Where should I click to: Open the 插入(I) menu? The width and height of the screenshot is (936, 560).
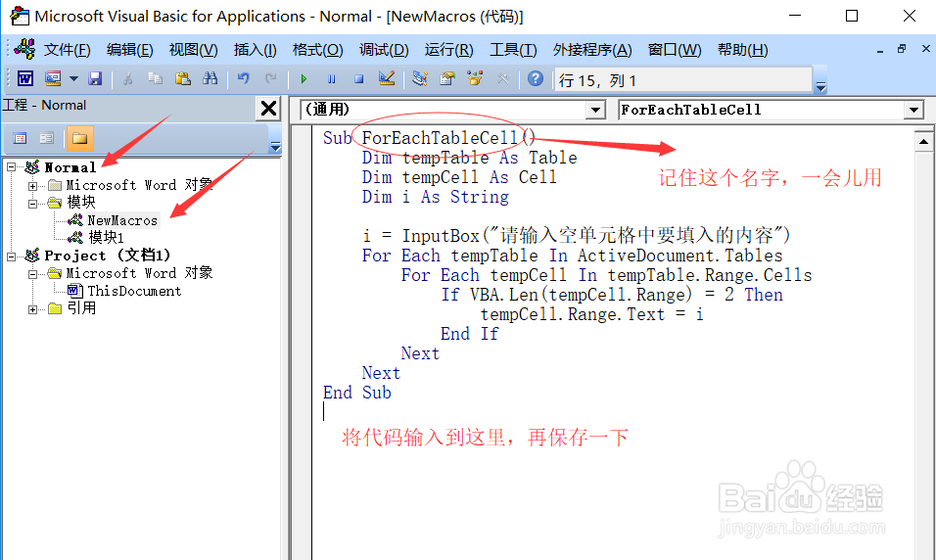click(255, 50)
